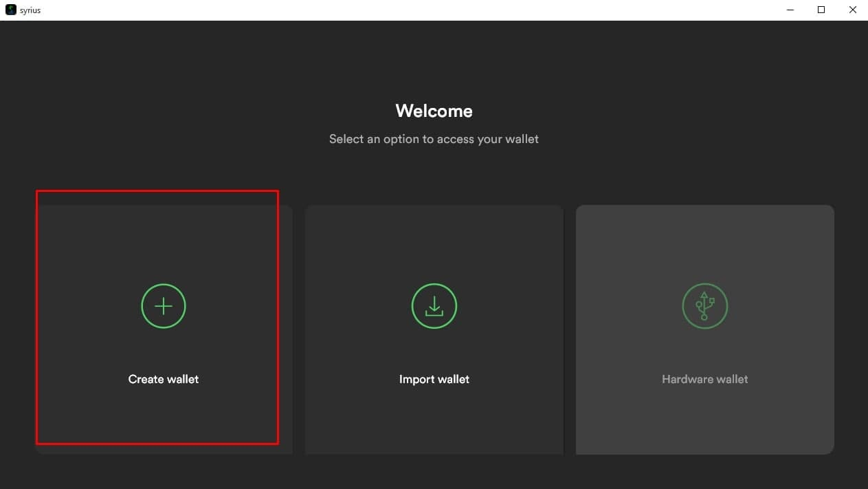
Task: Click the syrius app icon in title bar
Action: pyautogui.click(x=10, y=10)
